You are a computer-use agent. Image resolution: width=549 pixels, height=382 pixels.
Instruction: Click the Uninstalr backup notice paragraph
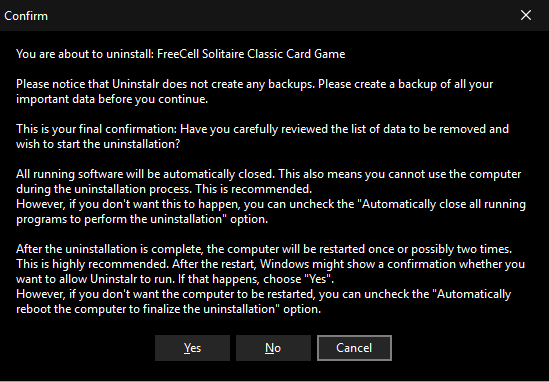tap(255, 91)
